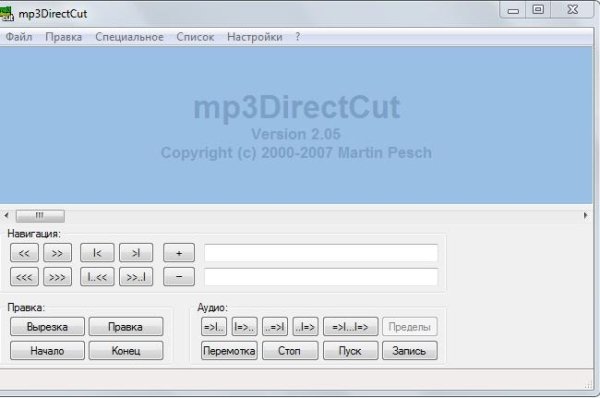Click the − zoom out button

(x=179, y=277)
